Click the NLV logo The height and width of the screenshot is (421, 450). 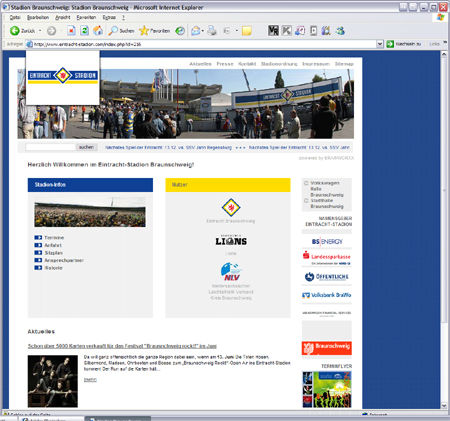(x=231, y=272)
